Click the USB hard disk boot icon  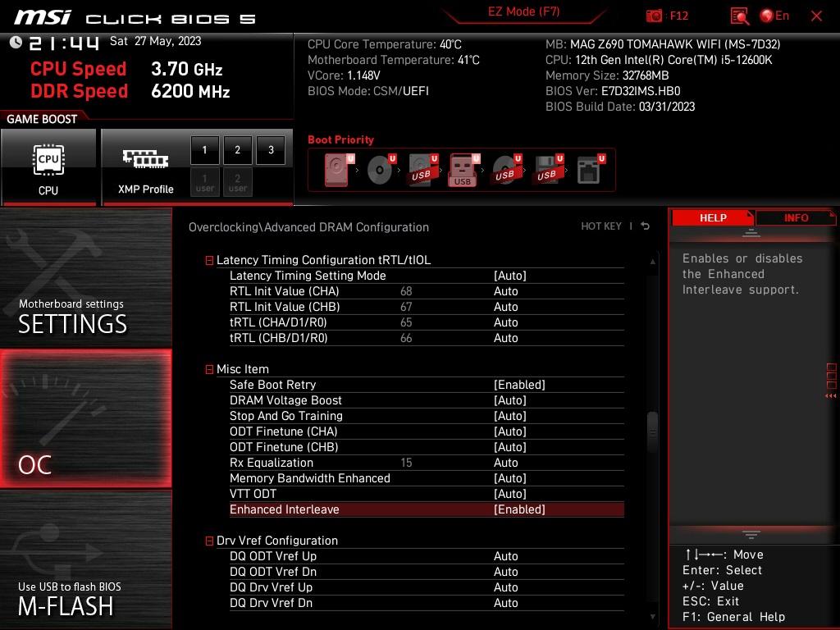pyautogui.click(x=422, y=170)
